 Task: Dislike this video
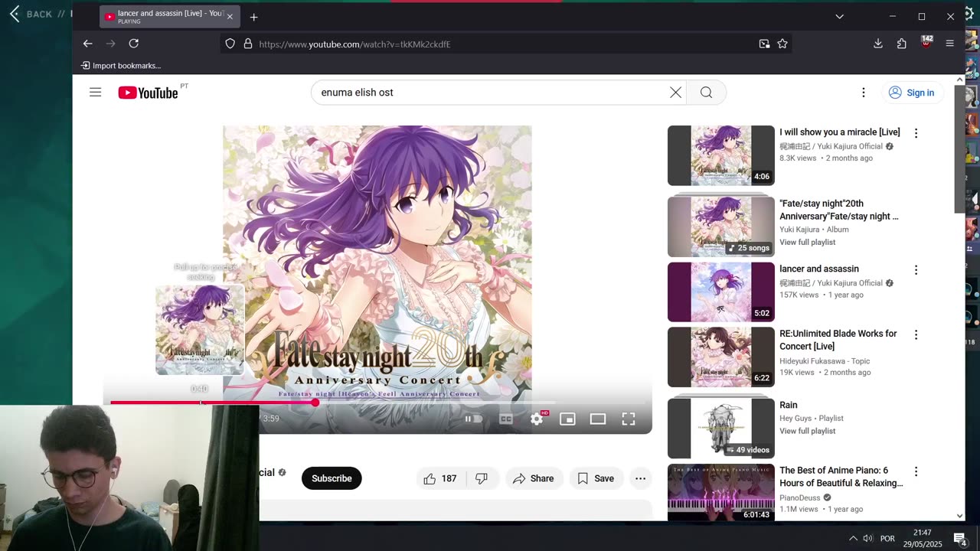pyautogui.click(x=482, y=478)
